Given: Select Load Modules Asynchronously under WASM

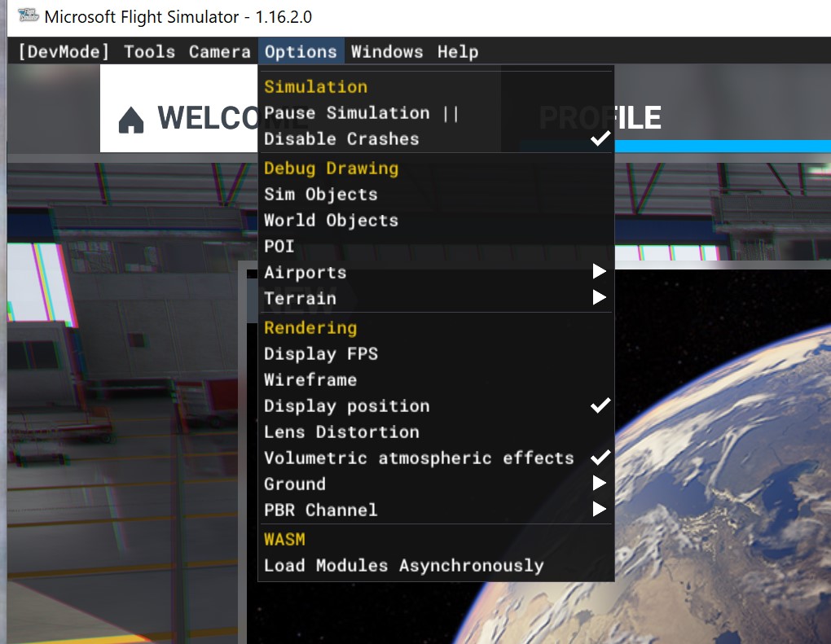Looking at the screenshot, I should tap(403, 565).
